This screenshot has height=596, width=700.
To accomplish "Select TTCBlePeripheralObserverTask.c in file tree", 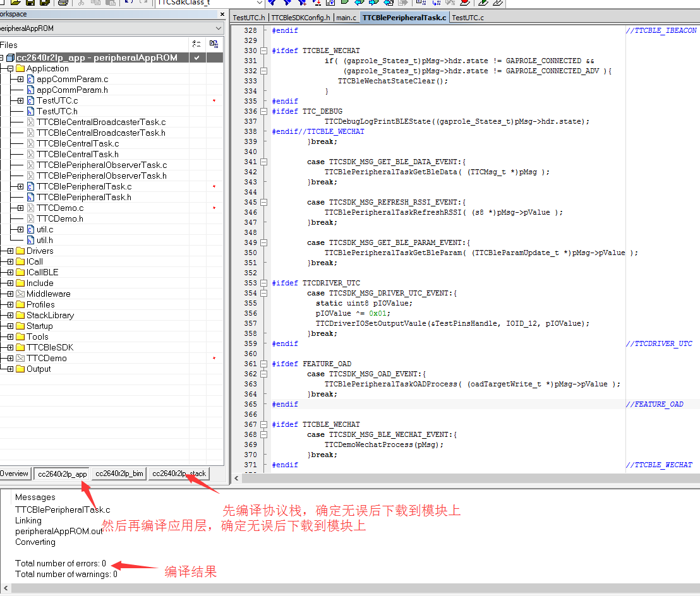I will [x=102, y=165].
